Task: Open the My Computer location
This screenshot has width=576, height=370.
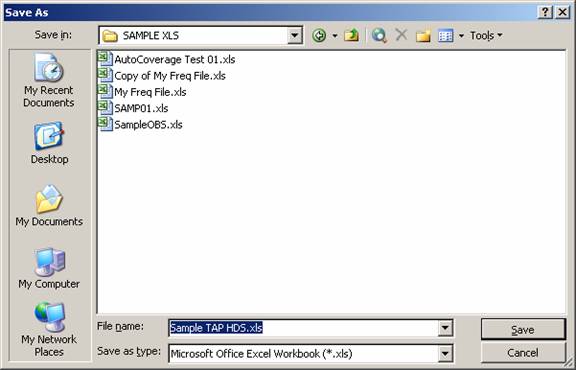Action: tap(49, 269)
